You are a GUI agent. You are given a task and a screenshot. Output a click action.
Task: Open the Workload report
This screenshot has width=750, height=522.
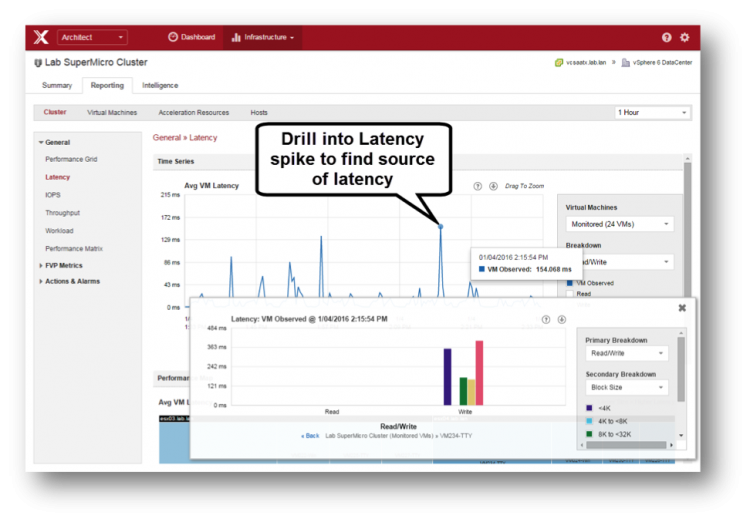click(x=59, y=231)
